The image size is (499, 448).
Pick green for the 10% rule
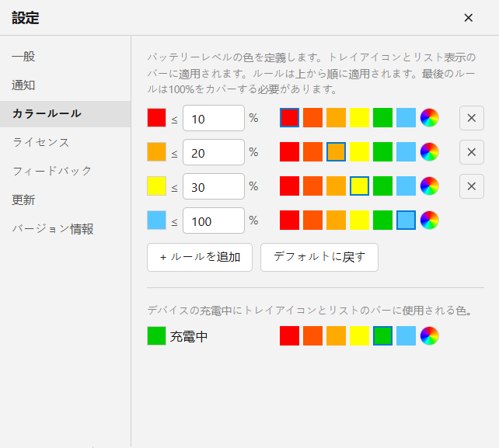382,118
